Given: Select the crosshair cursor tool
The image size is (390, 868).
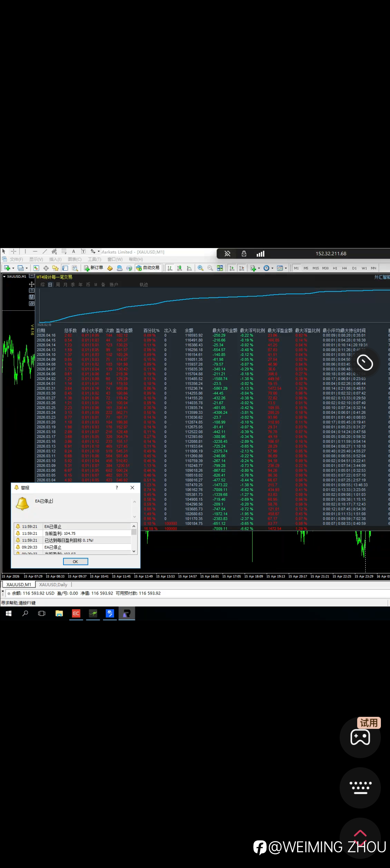Looking at the screenshot, I should pyautogui.click(x=13, y=251).
